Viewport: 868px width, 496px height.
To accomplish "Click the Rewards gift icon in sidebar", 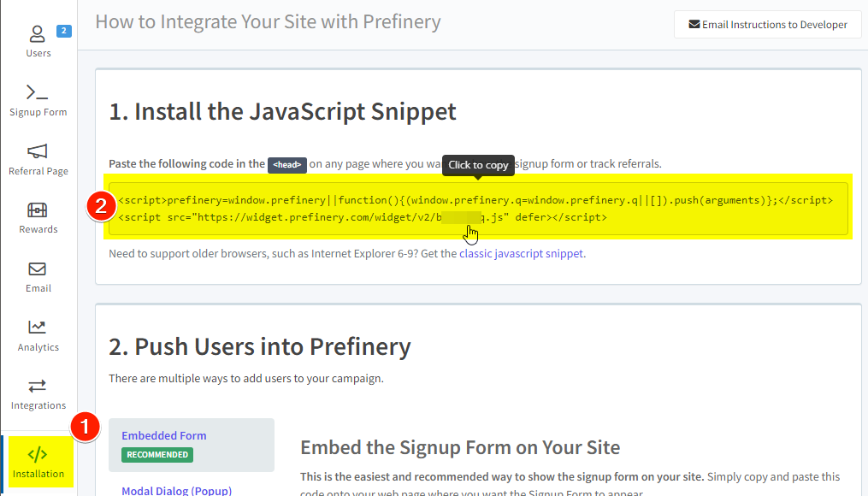I will tap(38, 210).
